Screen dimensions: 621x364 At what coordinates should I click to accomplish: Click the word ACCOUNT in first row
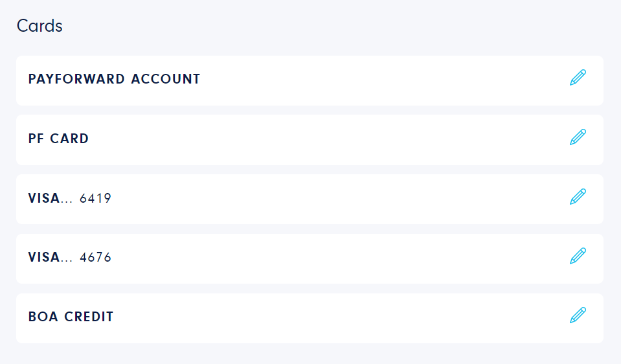(x=166, y=79)
